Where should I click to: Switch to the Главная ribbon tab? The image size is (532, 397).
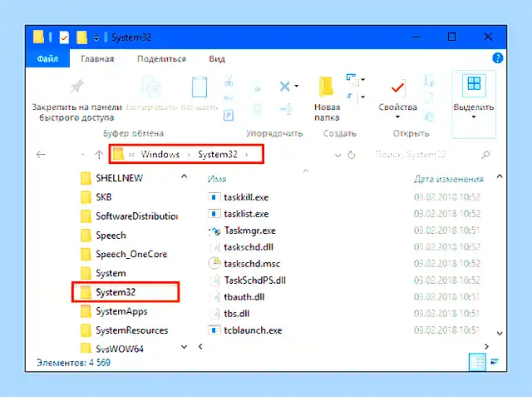tap(97, 59)
